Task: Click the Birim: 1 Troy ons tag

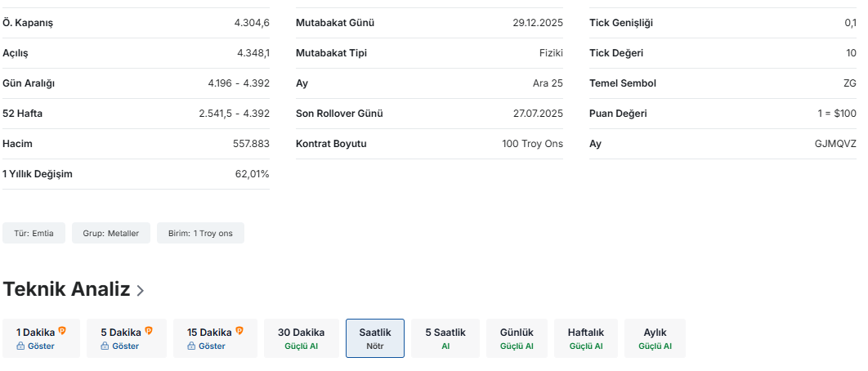Action: 200,234
